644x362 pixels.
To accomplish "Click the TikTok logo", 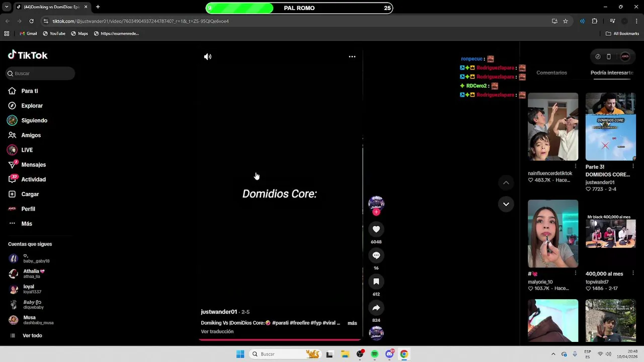I will click(x=28, y=55).
